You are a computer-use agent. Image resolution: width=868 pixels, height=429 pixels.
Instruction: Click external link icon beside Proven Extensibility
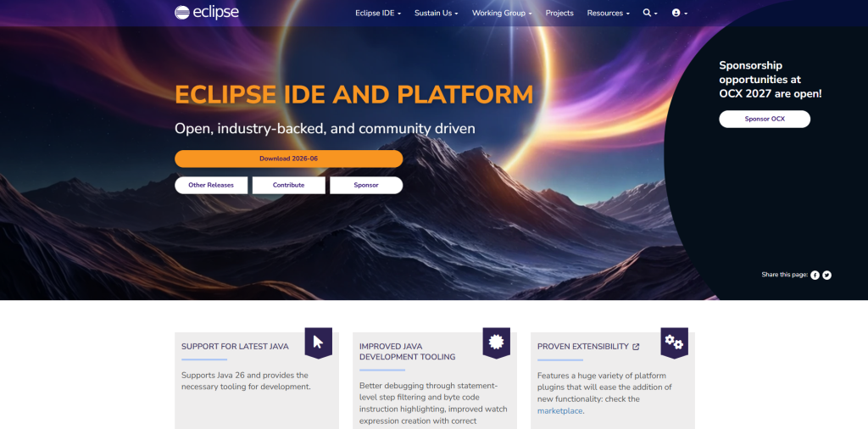pos(636,347)
